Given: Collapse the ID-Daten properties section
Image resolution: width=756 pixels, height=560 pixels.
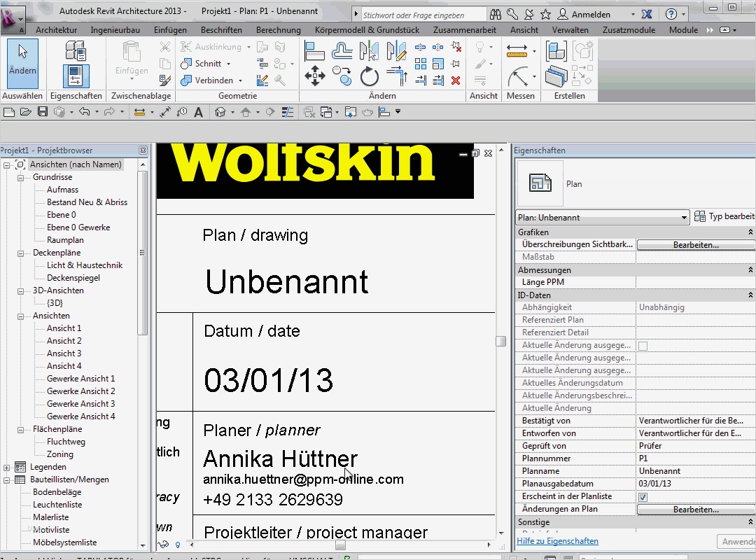Looking at the screenshot, I should pyautogui.click(x=750, y=295).
